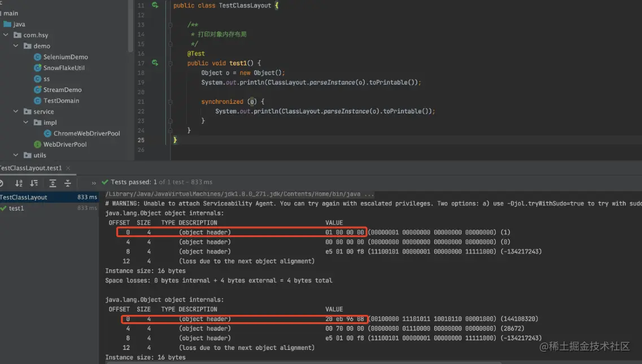This screenshot has width=642, height=364.
Task: Collapse the com.hsy package node
Action: click(x=6, y=35)
